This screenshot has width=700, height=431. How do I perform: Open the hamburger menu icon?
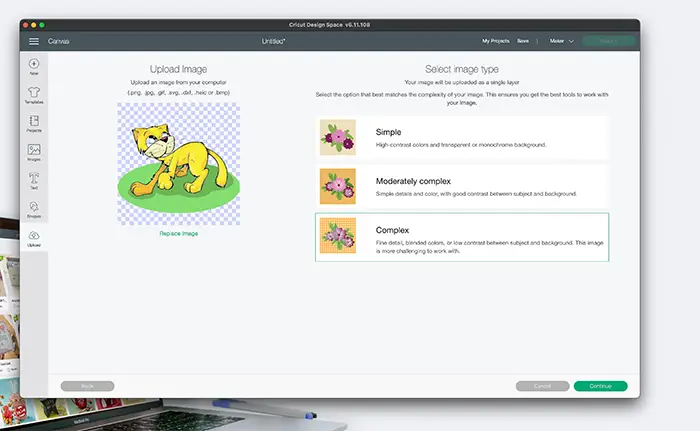pos(34,41)
